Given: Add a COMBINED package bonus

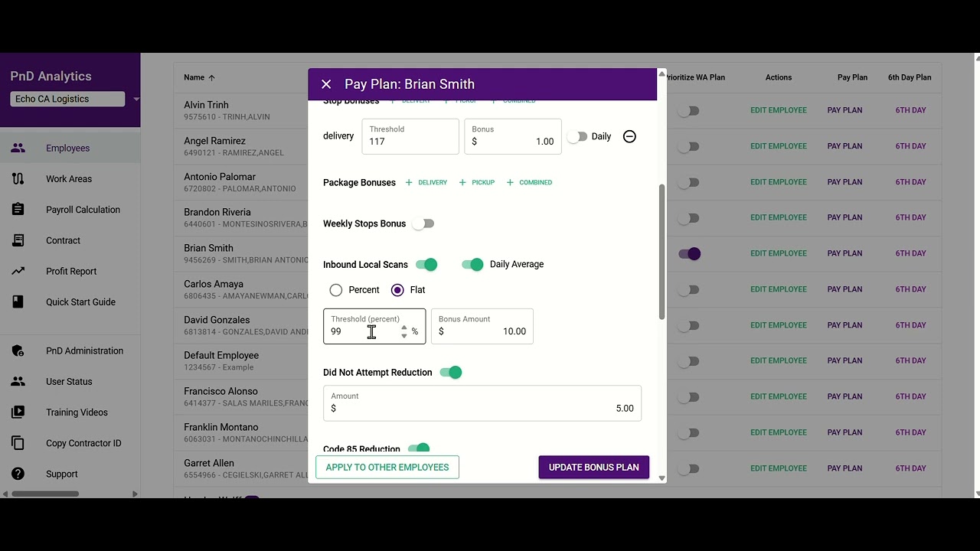Looking at the screenshot, I should (529, 183).
